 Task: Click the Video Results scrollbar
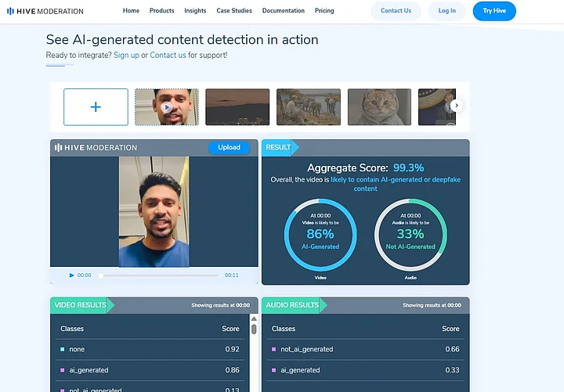coord(253,329)
